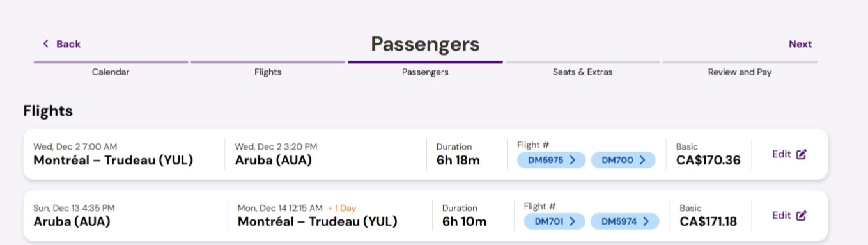Jump to Review and Pay step

(740, 72)
